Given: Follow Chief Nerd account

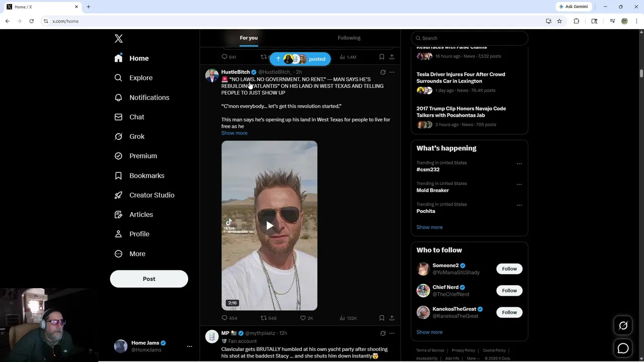Looking at the screenshot, I should coord(509,291).
